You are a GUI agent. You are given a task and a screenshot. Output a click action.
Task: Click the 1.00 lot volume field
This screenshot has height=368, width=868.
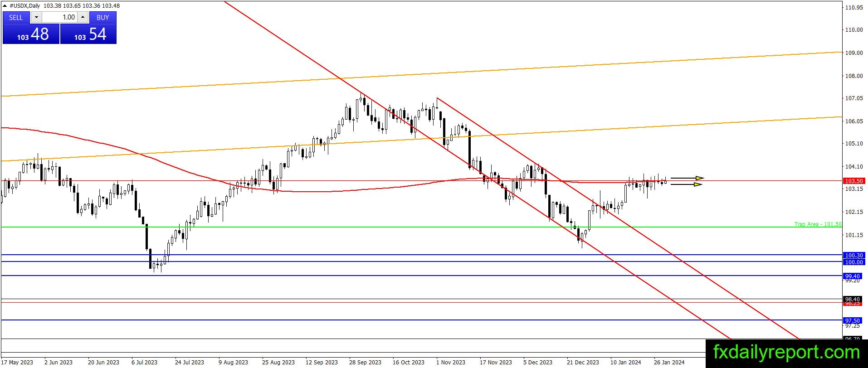(60, 17)
